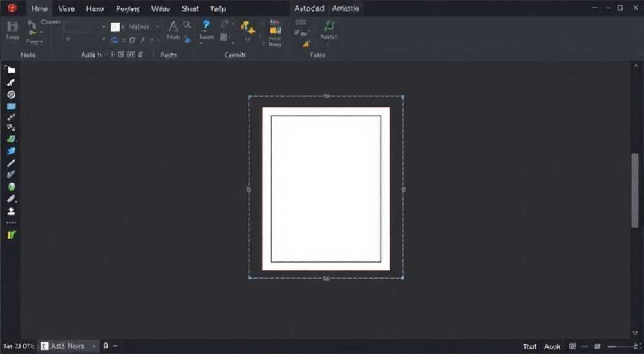Image resolution: width=644 pixels, height=354 pixels.
Task: Select the blue bird-shaped tool in left toolbar
Action: coord(11,151)
